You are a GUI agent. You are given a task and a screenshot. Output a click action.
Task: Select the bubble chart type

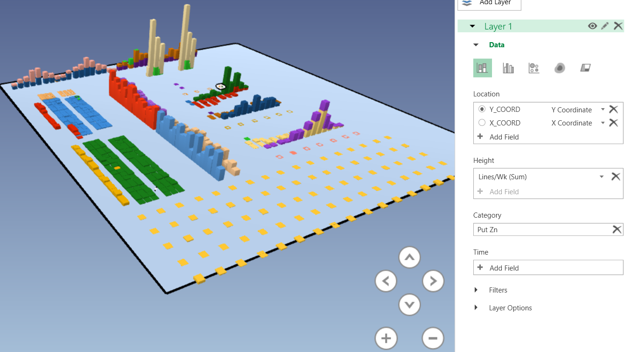[534, 68]
